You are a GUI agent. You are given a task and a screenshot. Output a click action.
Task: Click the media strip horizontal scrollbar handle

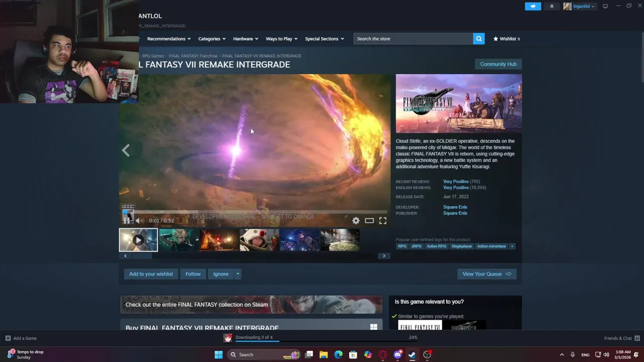pos(142,256)
